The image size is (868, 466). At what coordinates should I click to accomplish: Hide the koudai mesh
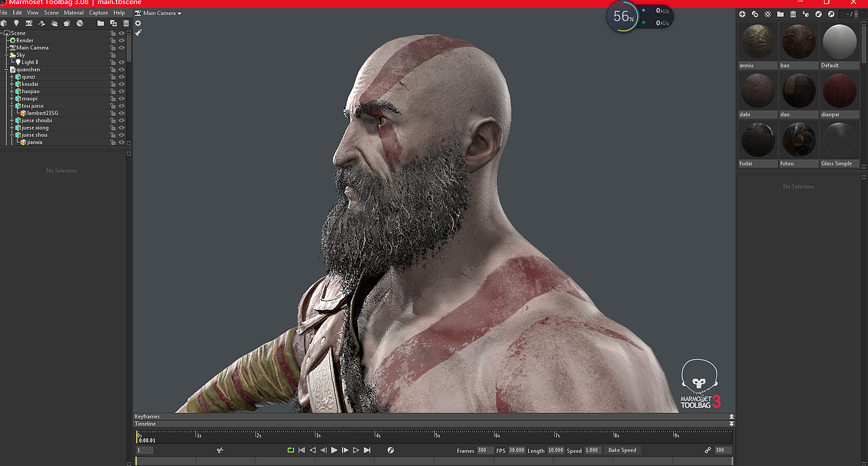coord(122,85)
